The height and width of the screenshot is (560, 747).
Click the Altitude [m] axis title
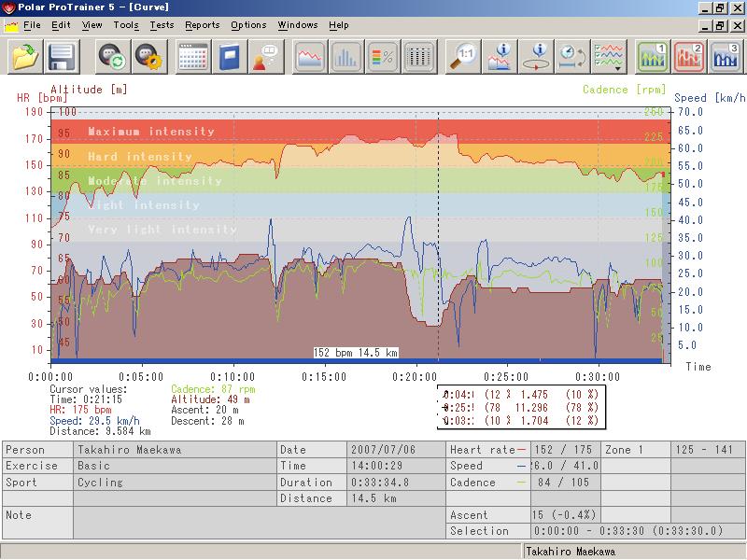89,89
